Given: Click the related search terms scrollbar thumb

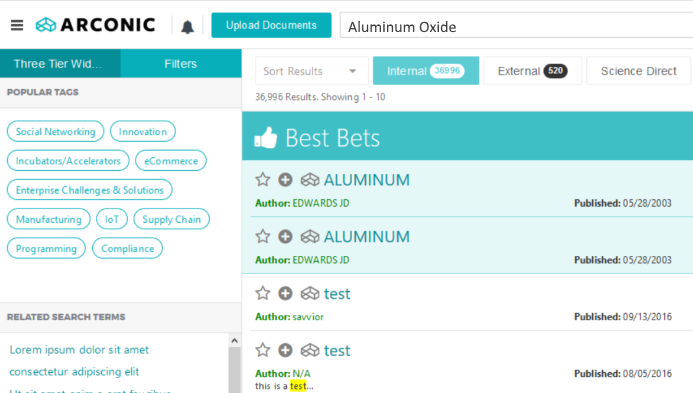Looking at the screenshot, I should [x=234, y=370].
